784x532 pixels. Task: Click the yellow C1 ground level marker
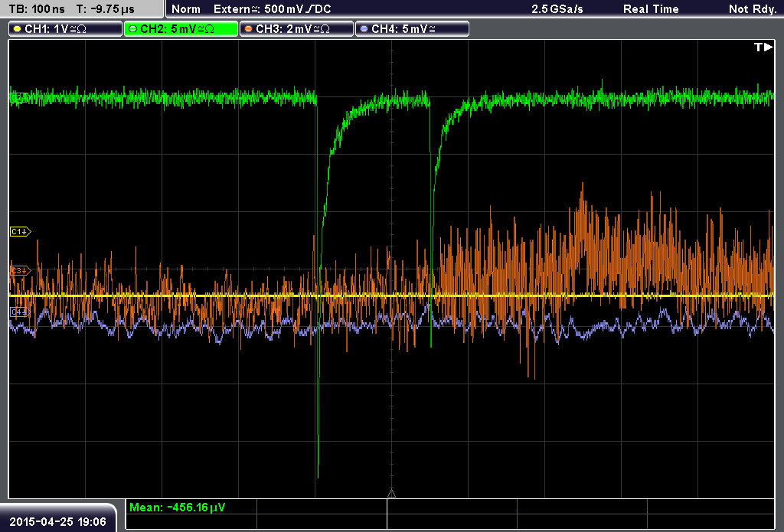click(21, 231)
